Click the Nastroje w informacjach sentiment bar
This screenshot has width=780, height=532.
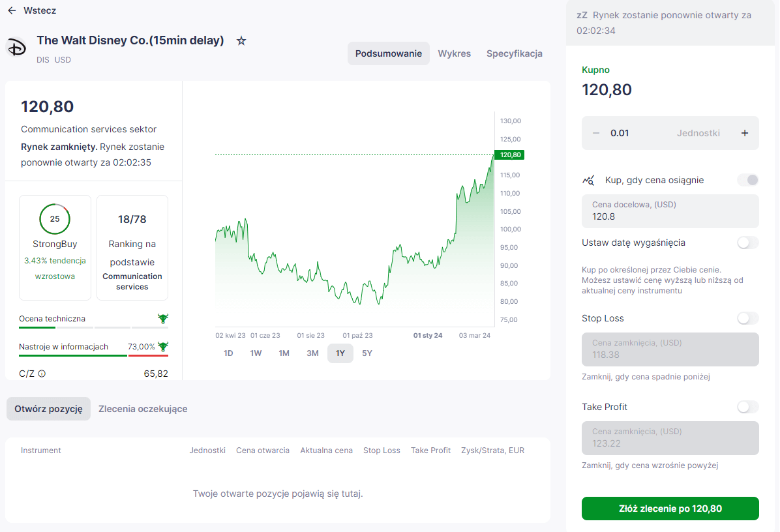93,355
